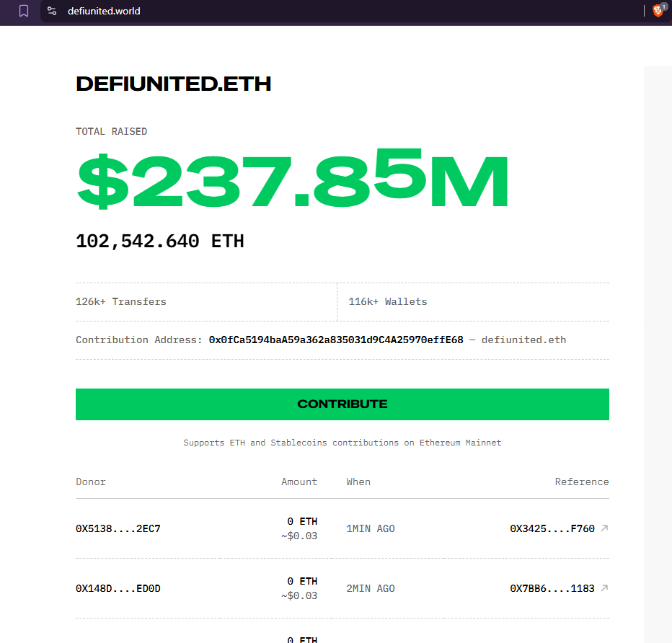Select the Amount column header
The height and width of the screenshot is (643, 672).
pos(299,482)
